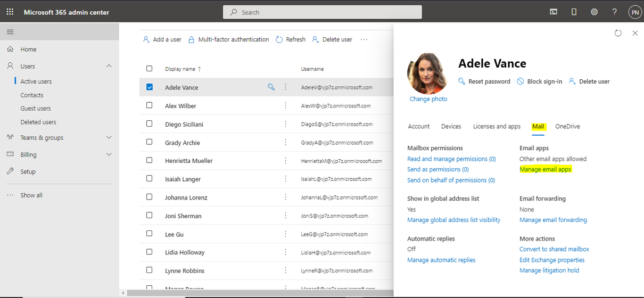This screenshot has width=644, height=298.
Task: Open toolbar more actions ellipsis
Action: point(364,39)
